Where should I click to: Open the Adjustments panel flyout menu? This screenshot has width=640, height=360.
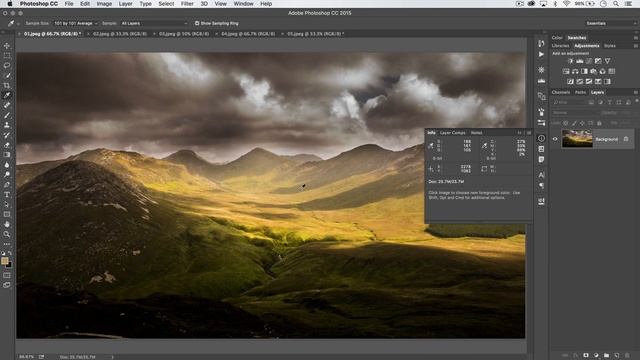point(636,46)
